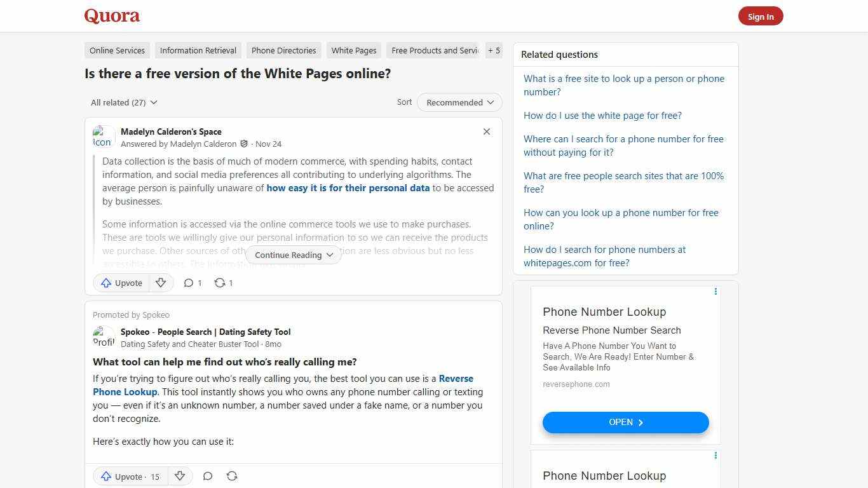
Task: Open comments on the Spokeo answer
Action: click(x=208, y=476)
